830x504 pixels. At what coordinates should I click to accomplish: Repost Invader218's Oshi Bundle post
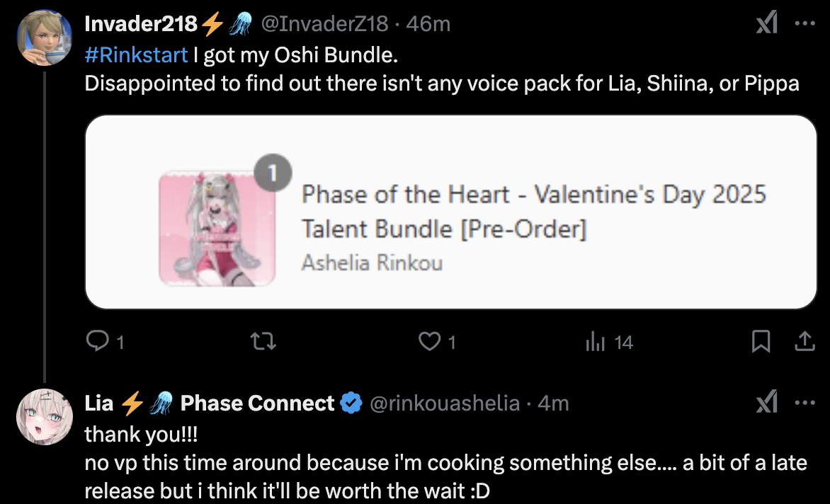264,343
